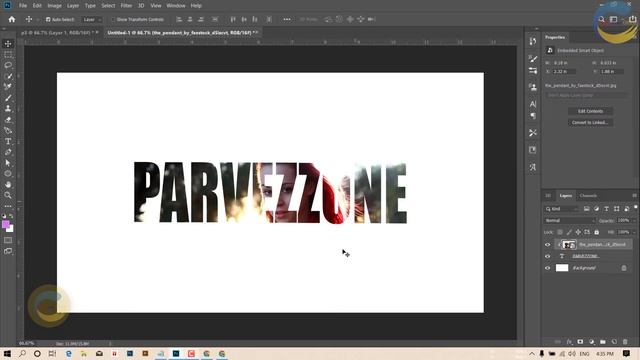This screenshot has width=640, height=360.
Task: Open the Fill dropdown arrow
Action: (634, 232)
